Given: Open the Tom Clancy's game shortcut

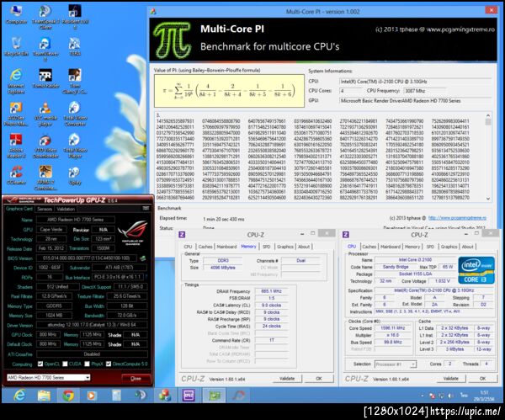Looking at the screenshot, I should pos(75,81).
